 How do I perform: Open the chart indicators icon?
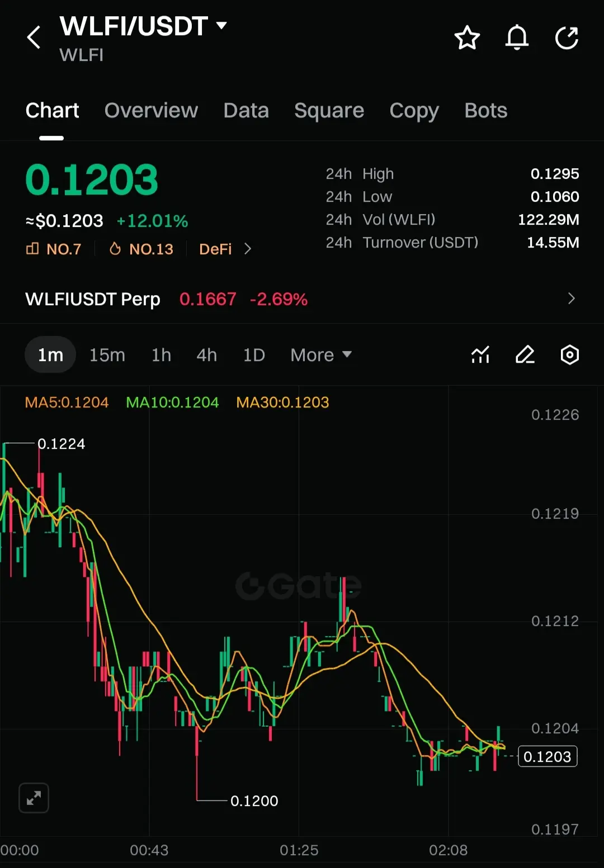click(x=480, y=355)
